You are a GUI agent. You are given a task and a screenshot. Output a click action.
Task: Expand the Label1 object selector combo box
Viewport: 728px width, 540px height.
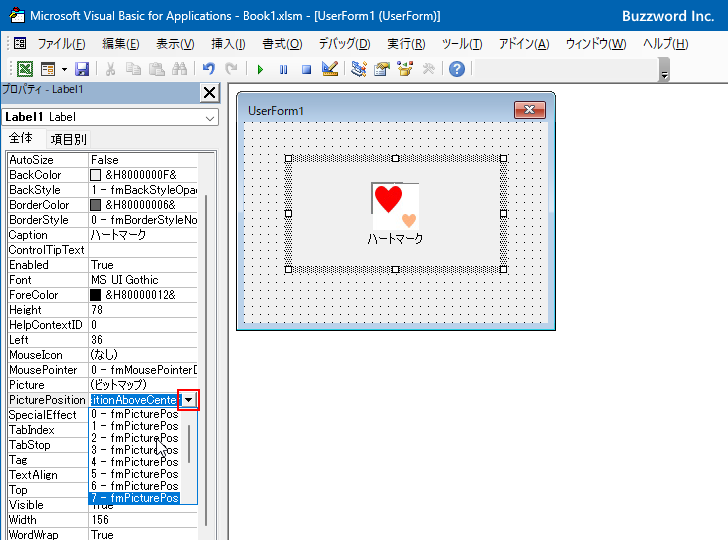pos(210,118)
